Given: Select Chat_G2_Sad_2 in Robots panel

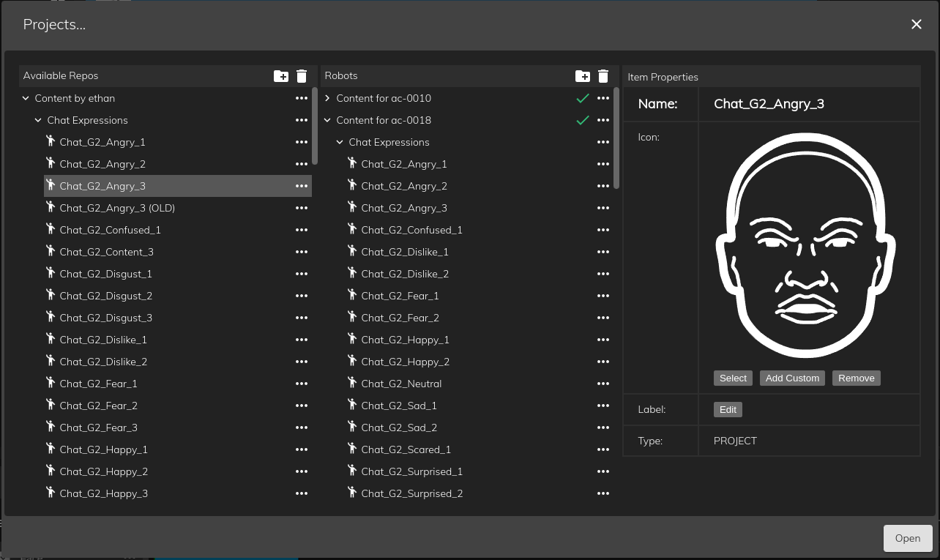Looking at the screenshot, I should 480,428.
